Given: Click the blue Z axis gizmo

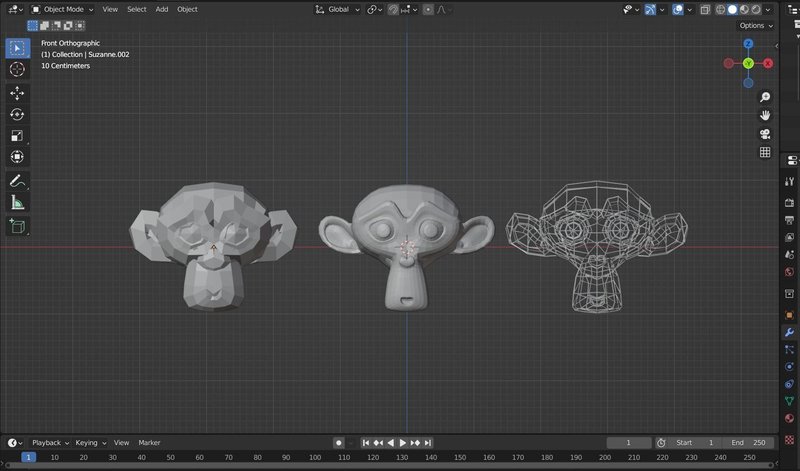Looking at the screenshot, I should [748, 44].
